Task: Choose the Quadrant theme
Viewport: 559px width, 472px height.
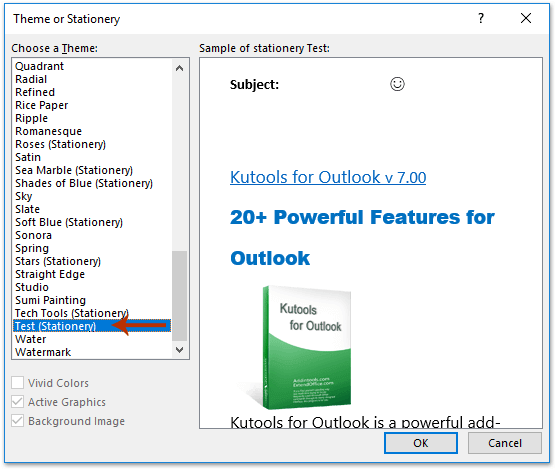Action: pos(92,66)
